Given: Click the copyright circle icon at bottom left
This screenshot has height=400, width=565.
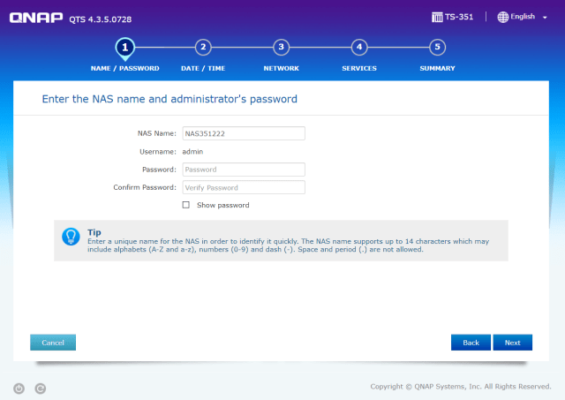Looking at the screenshot, I should point(40,388).
